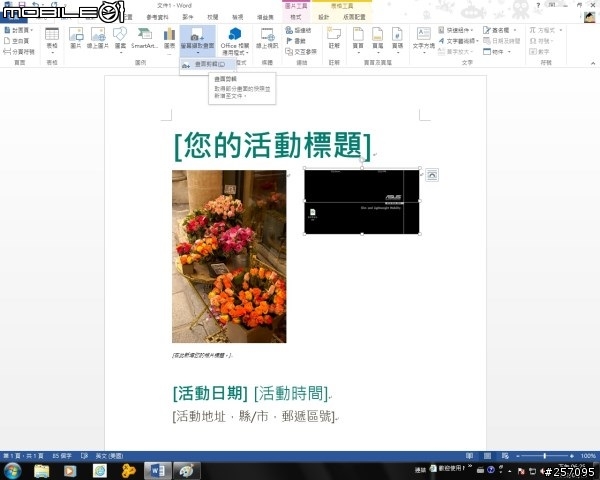Switch to Mailings (郵件) tab

[x=188, y=17]
